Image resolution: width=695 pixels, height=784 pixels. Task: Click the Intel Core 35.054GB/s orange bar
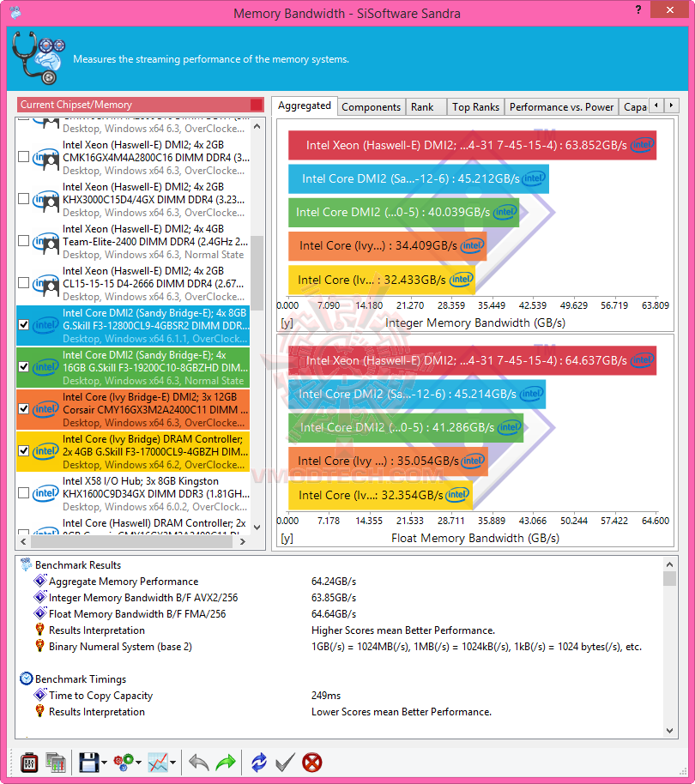pyautogui.click(x=388, y=461)
